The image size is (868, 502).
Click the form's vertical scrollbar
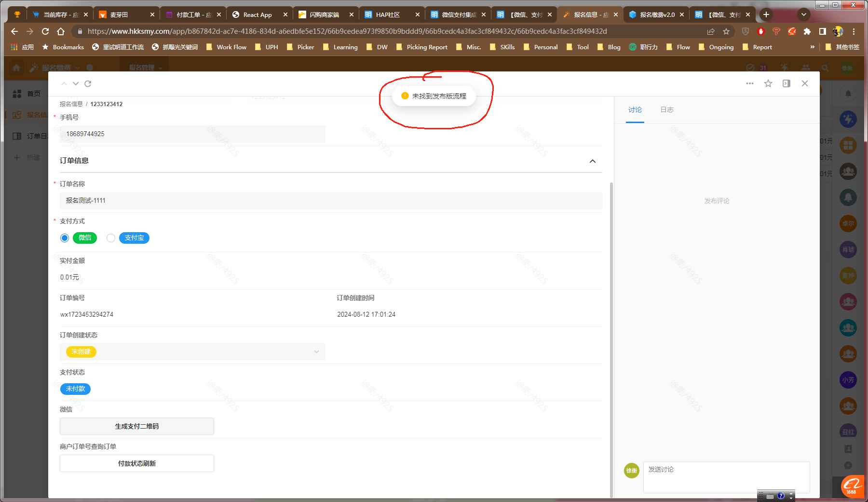tap(611, 338)
